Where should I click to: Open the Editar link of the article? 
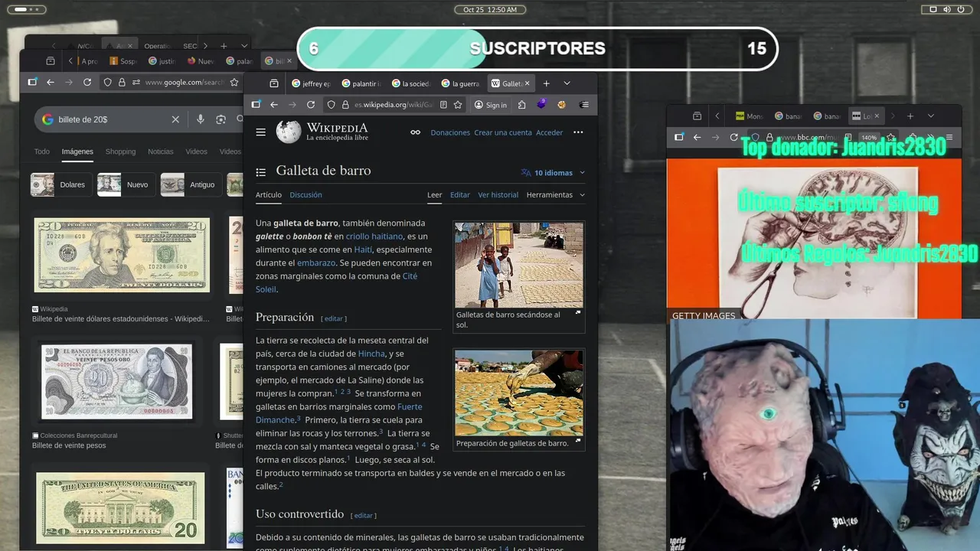[x=460, y=195]
